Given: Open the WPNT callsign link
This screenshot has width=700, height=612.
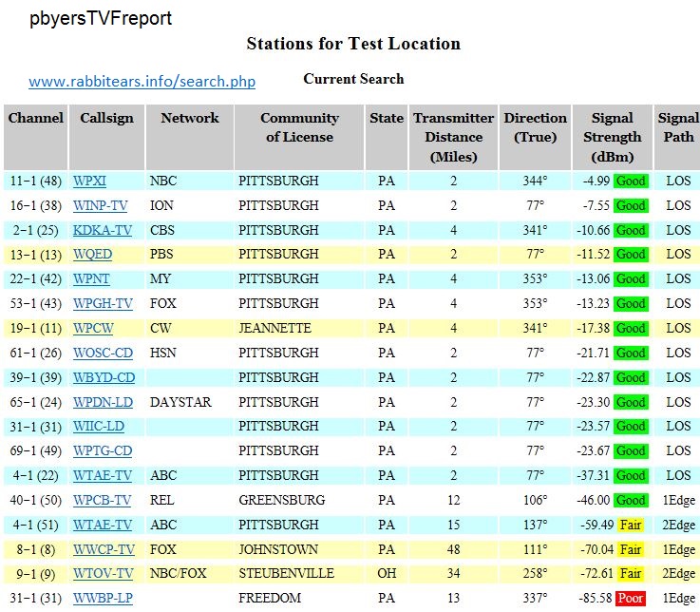Looking at the screenshot, I should 91,279.
